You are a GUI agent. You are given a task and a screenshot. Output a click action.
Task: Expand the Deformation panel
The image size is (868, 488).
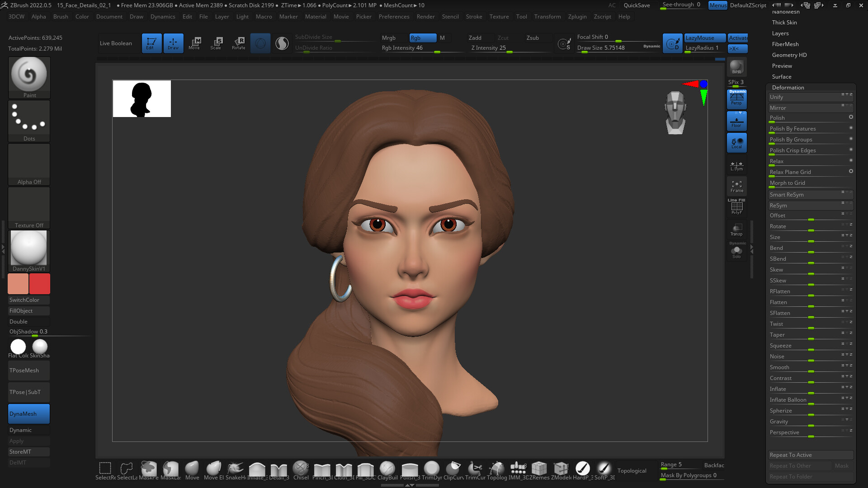pos(788,87)
